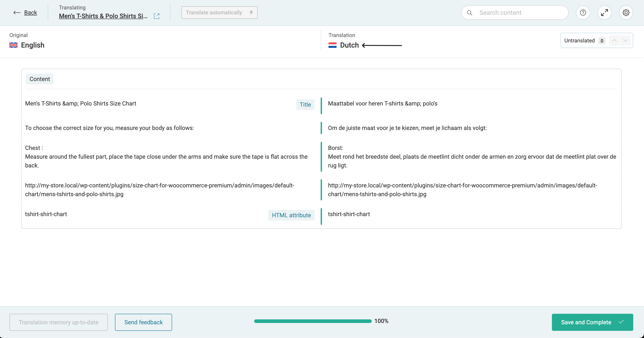The width and height of the screenshot is (644, 338).
Task: Click the lightning bolt on Translate automatically
Action: coord(251,13)
